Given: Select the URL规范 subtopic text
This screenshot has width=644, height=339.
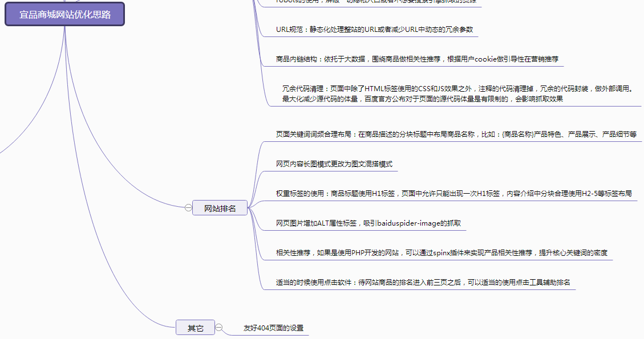Looking at the screenshot, I should 374,30.
